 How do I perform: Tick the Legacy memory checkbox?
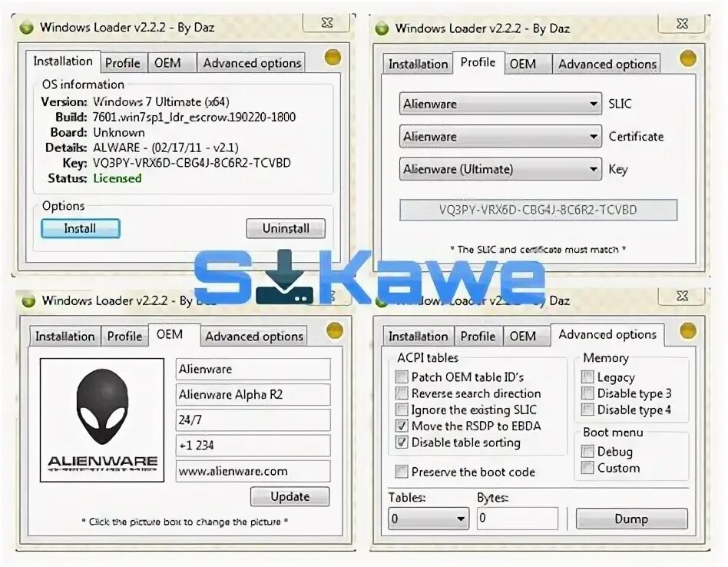[587, 377]
